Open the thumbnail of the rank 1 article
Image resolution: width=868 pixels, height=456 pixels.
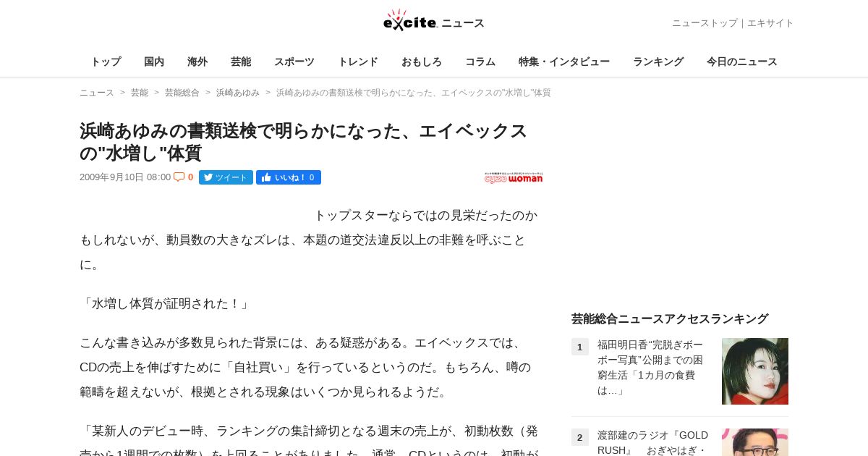coord(755,371)
